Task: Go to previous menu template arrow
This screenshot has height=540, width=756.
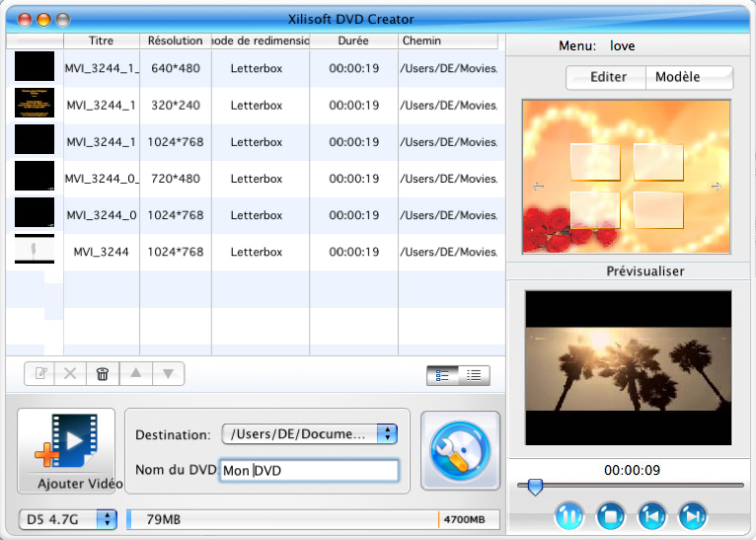Action: pos(539,187)
